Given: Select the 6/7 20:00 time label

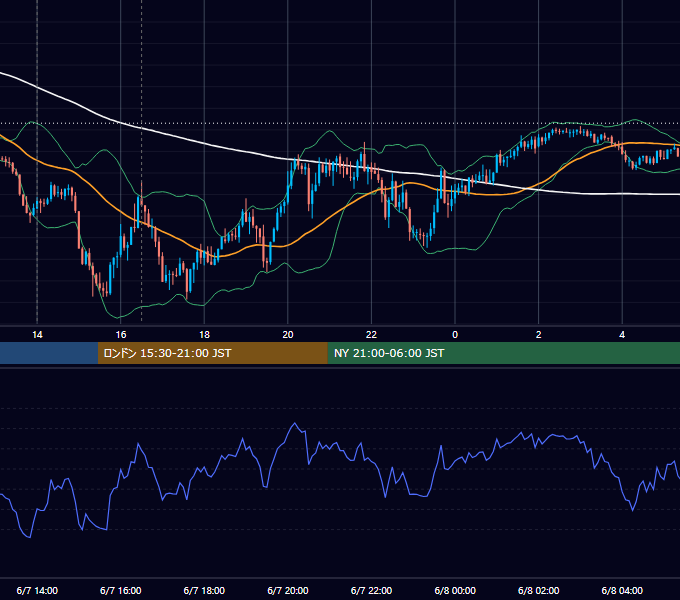Looking at the screenshot, I should (x=288, y=590).
